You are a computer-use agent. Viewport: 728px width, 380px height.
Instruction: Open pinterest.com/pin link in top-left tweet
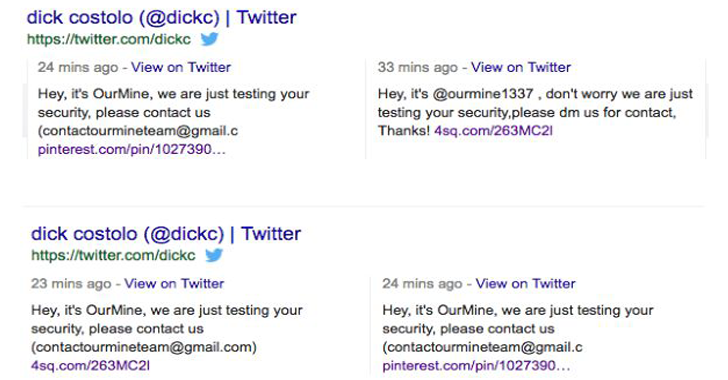click(x=132, y=150)
